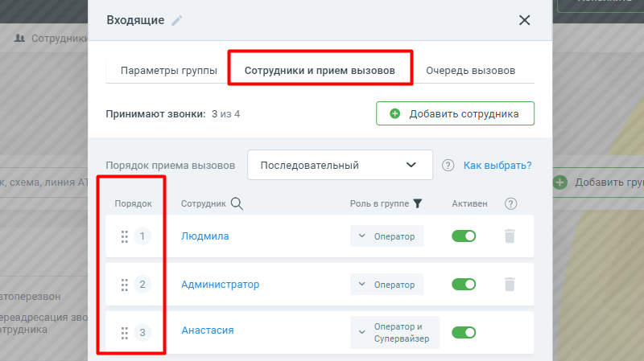Close the Входящие dialog
This screenshot has height=361, width=644.
pos(525,20)
